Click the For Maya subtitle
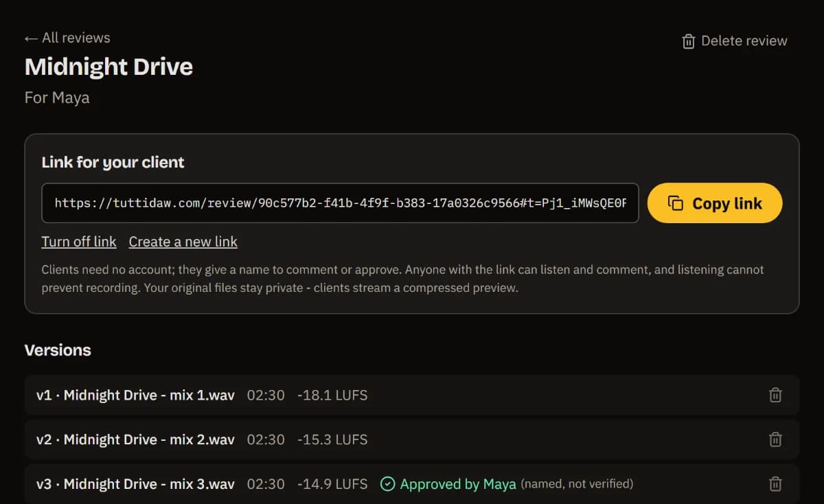This screenshot has width=824, height=504. (x=57, y=98)
